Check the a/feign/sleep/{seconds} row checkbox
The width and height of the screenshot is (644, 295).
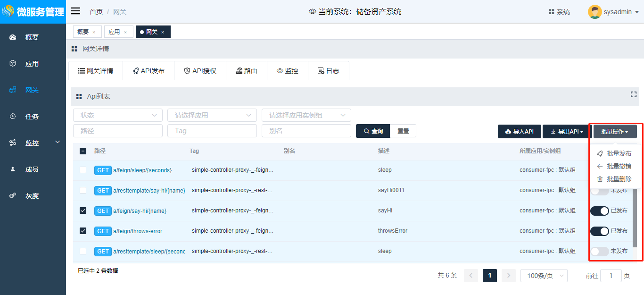tap(83, 170)
